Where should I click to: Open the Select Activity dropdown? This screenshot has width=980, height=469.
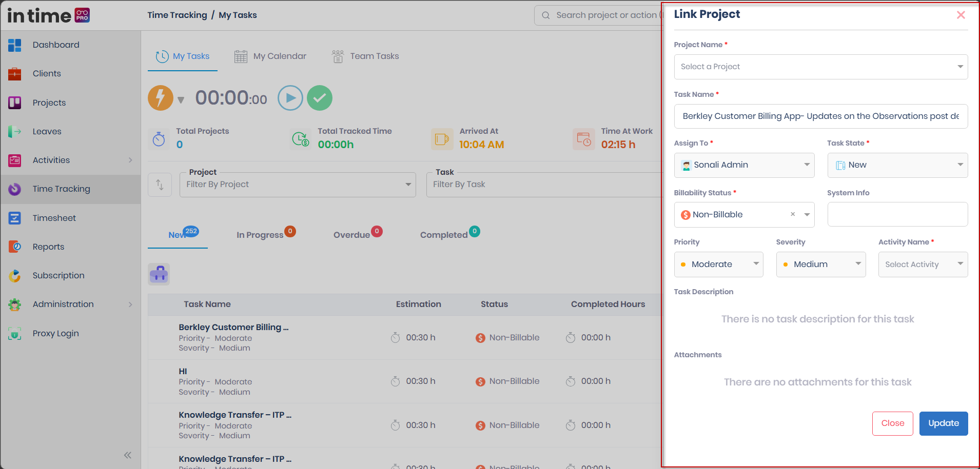point(923,264)
